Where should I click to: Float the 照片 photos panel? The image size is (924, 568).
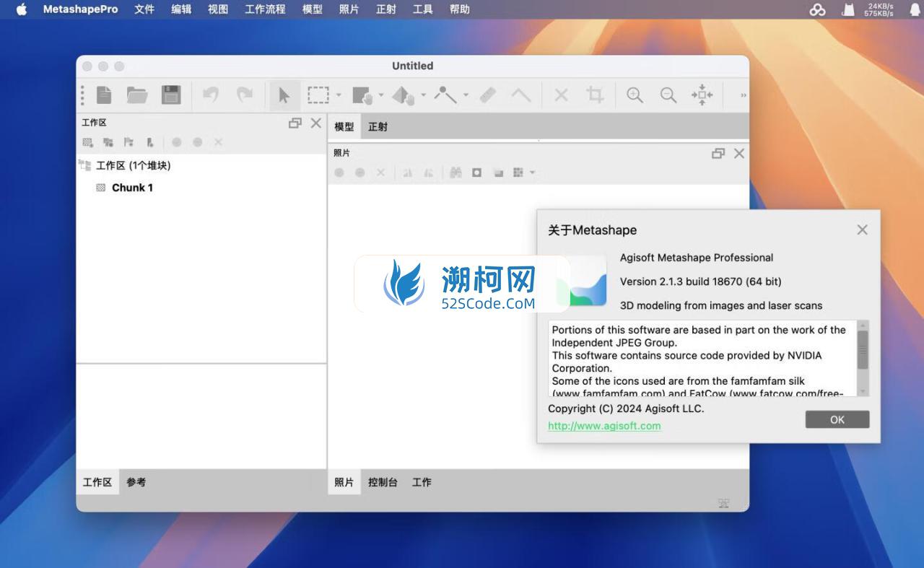718,153
